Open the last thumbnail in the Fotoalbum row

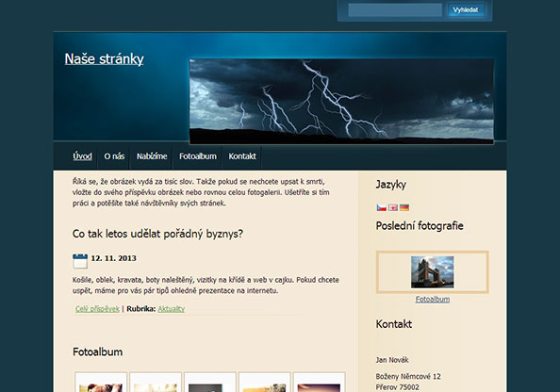tap(319, 382)
